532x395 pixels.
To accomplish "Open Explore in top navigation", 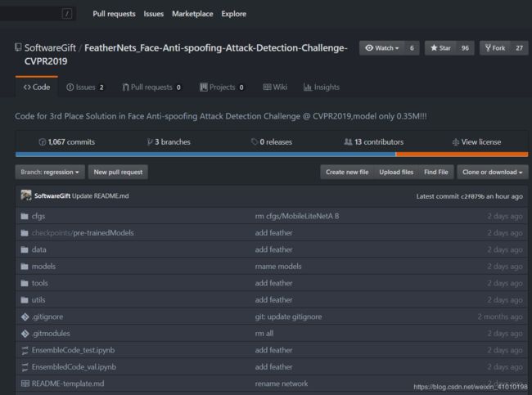I will coord(234,14).
